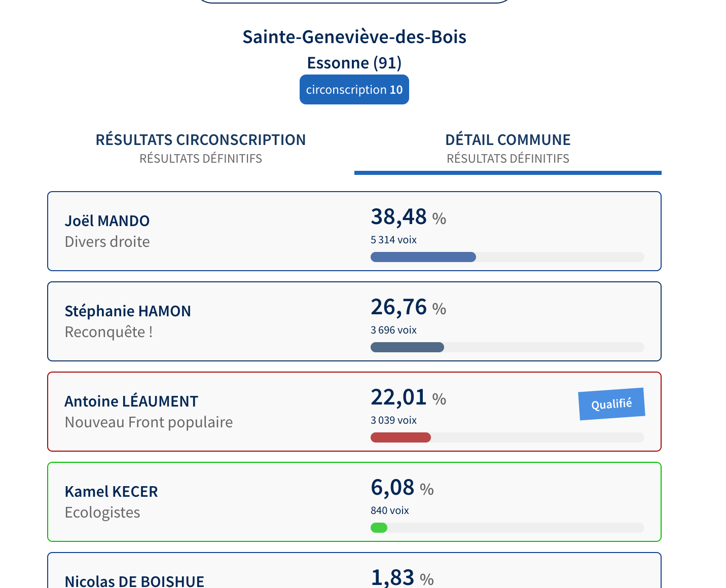This screenshot has height=588, width=726.
Task: Click the circonscription 10 badge
Action: pos(354,90)
